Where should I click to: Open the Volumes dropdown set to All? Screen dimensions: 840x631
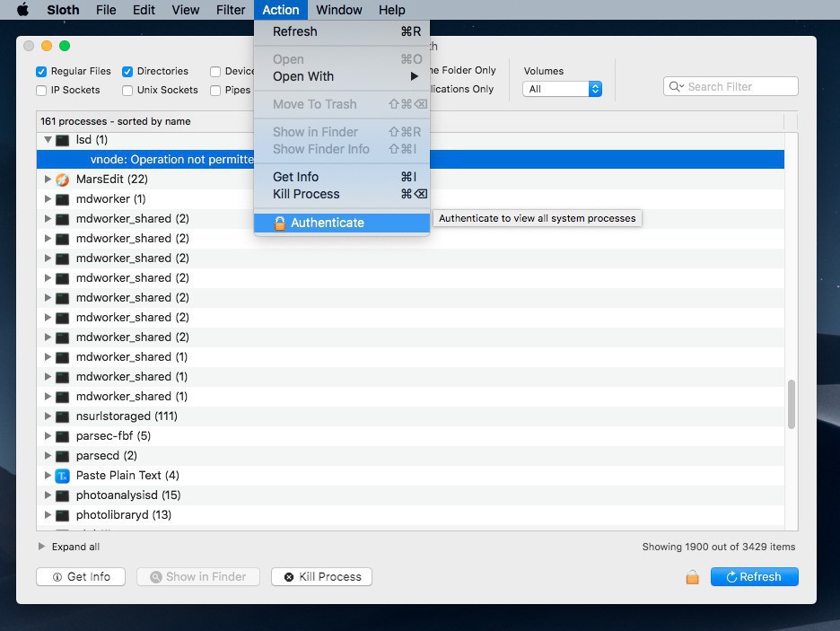tap(562, 89)
